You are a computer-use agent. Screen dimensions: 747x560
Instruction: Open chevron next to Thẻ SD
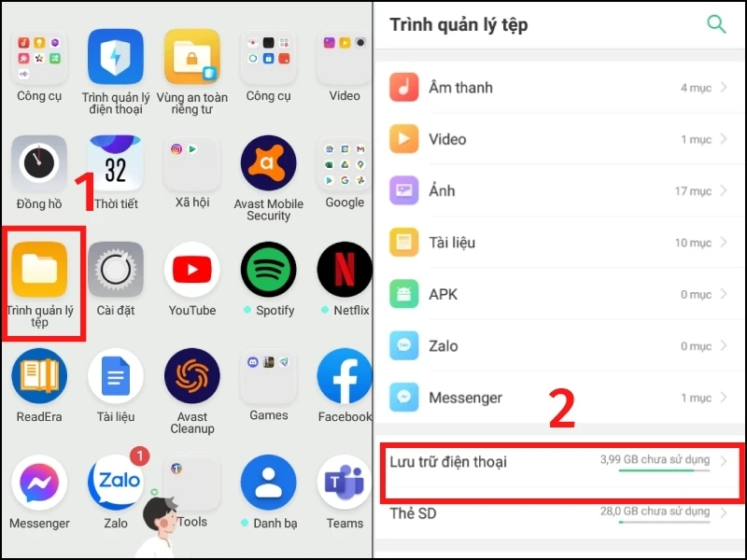(x=724, y=512)
